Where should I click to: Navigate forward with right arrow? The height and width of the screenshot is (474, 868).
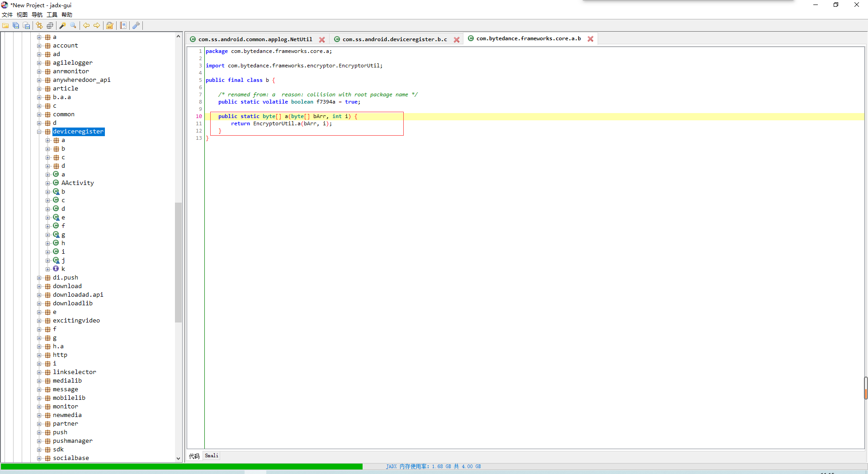pyautogui.click(x=97, y=26)
